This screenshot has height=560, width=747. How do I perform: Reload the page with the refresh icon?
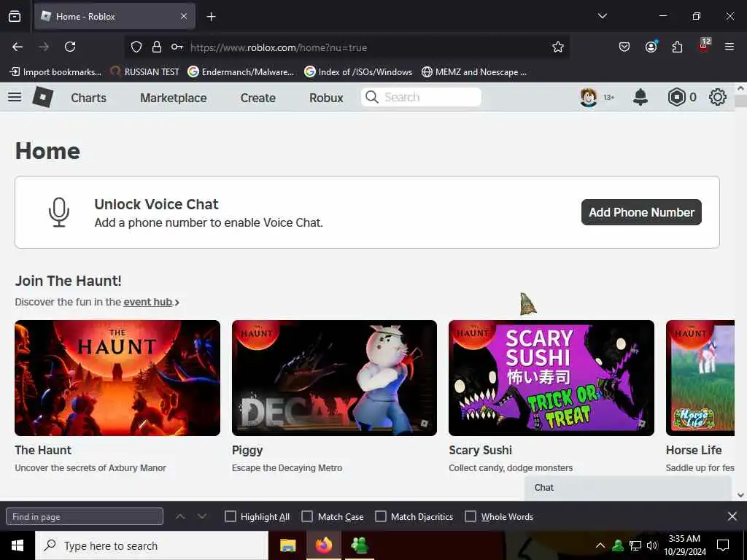[70, 47]
